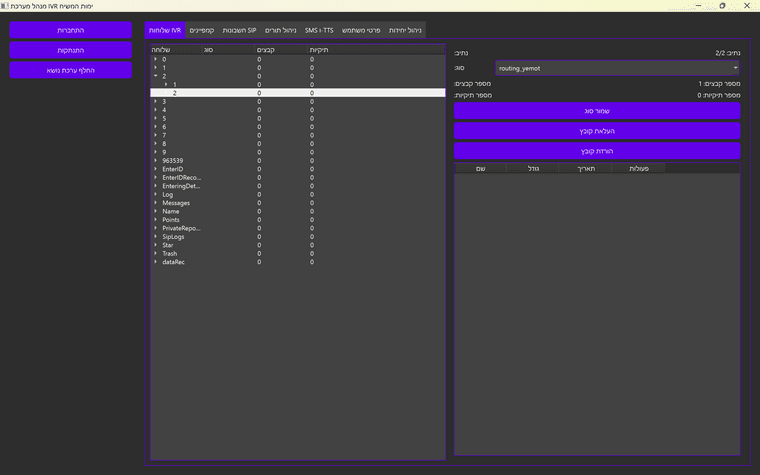This screenshot has height=475, width=760.
Task: Select the Star tree row
Action: click(298, 245)
